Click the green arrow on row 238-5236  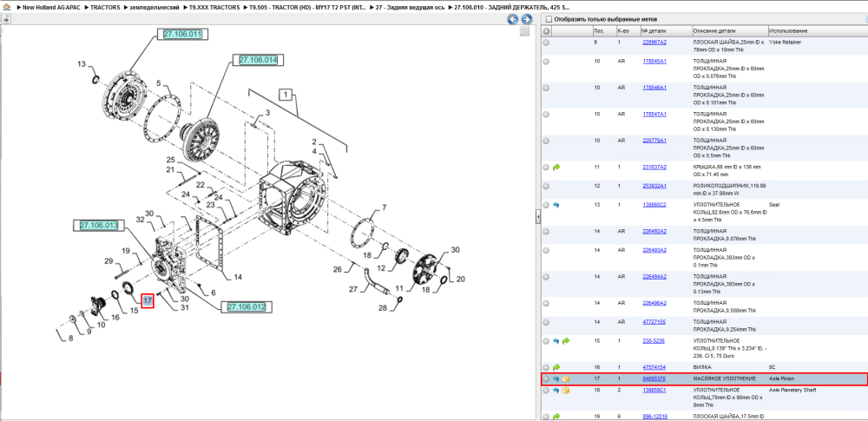pos(566,341)
